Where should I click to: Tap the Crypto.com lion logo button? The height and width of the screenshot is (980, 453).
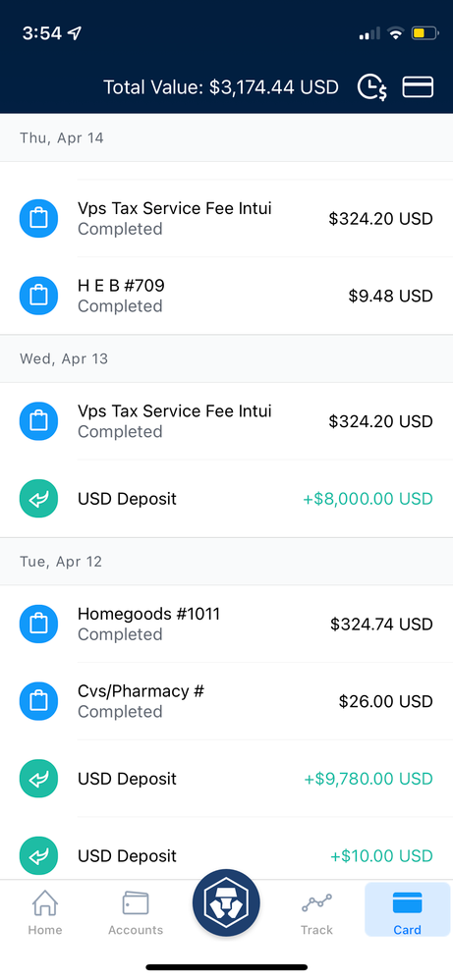pyautogui.click(x=226, y=902)
